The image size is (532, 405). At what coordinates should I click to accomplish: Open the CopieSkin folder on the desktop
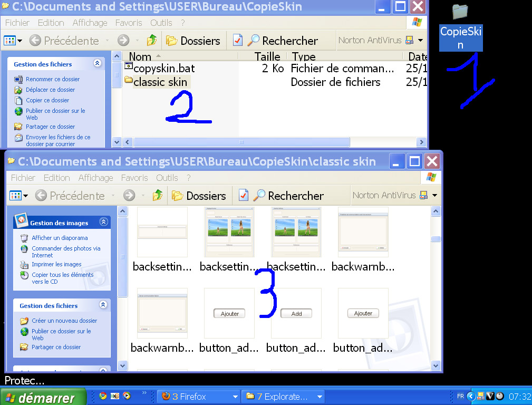tap(460, 27)
